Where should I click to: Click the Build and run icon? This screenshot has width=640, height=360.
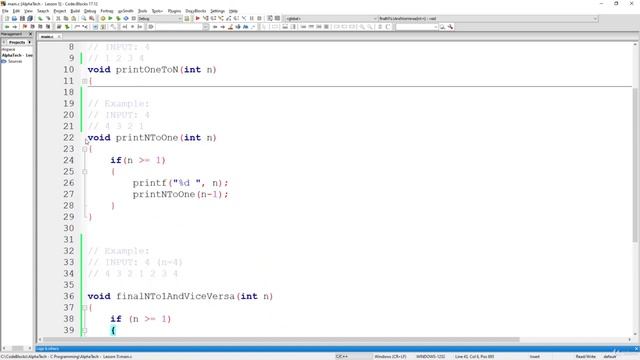click(x=118, y=18)
